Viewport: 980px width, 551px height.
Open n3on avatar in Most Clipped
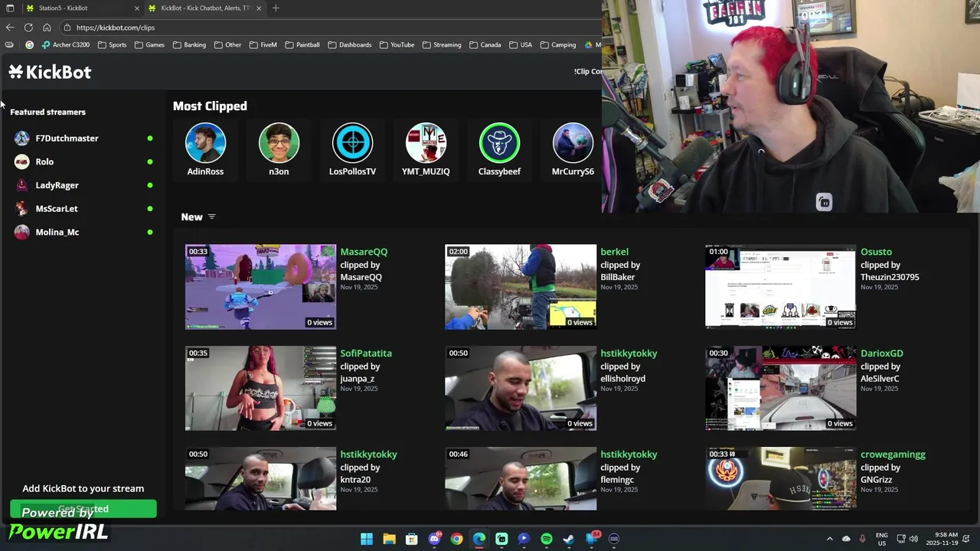(x=279, y=143)
